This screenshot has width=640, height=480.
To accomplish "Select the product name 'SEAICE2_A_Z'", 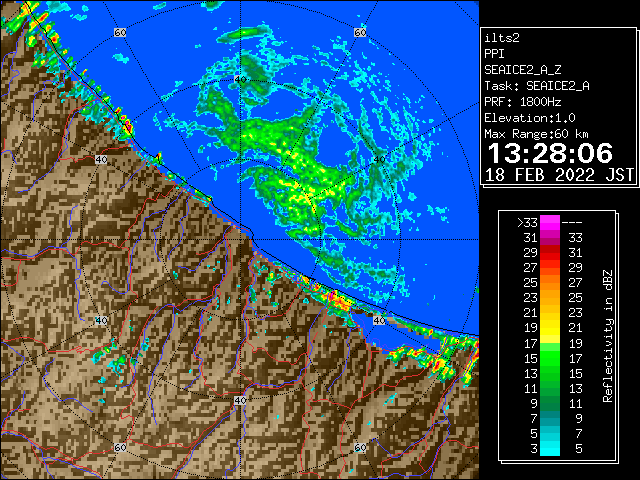I will click(523, 70).
